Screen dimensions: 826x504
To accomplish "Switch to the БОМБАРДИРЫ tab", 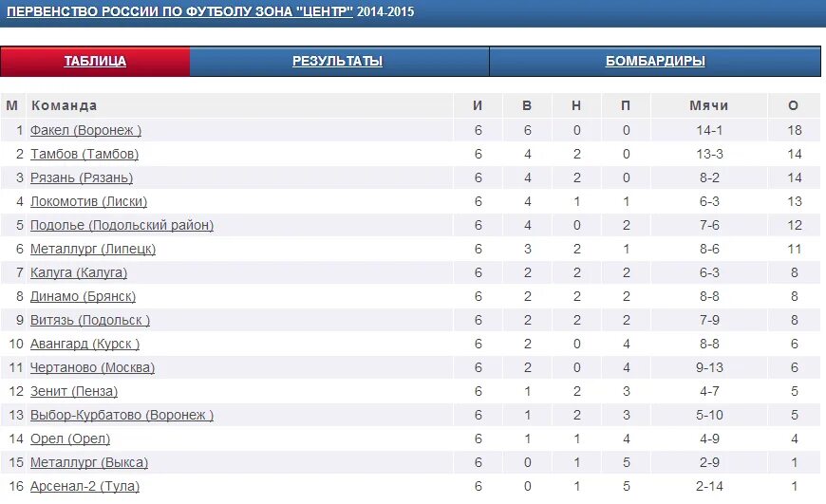I will pos(655,61).
